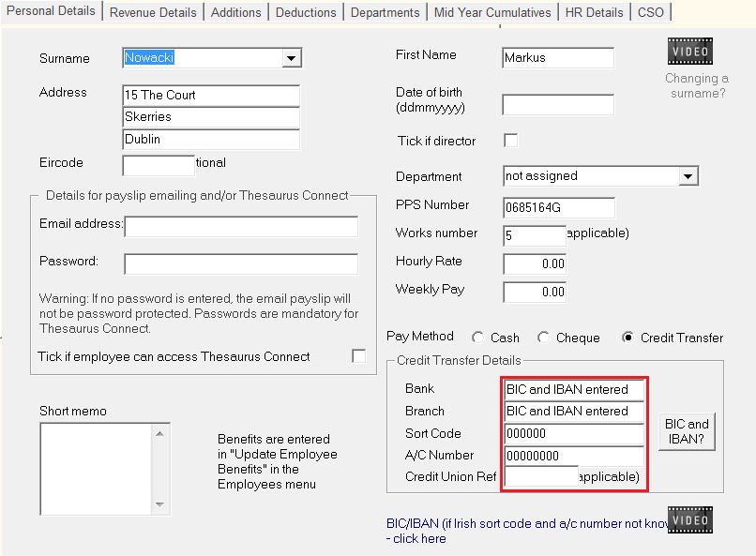The width and height of the screenshot is (756, 556).
Task: Click the Credit Union Ref field
Action: click(541, 476)
